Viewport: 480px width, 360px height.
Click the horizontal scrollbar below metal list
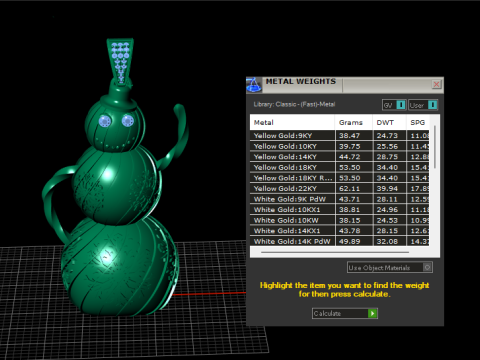click(335, 252)
